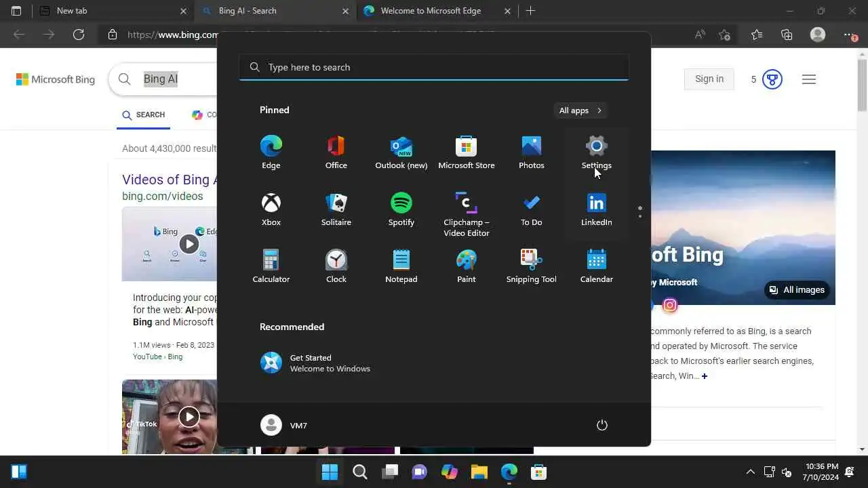Open a new browser tab

pos(530,11)
